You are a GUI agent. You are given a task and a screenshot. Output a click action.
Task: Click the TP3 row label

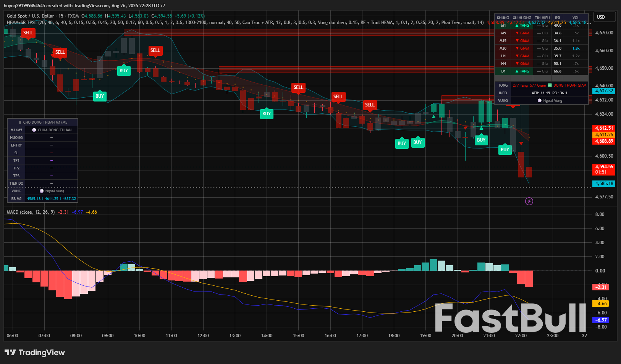point(16,176)
